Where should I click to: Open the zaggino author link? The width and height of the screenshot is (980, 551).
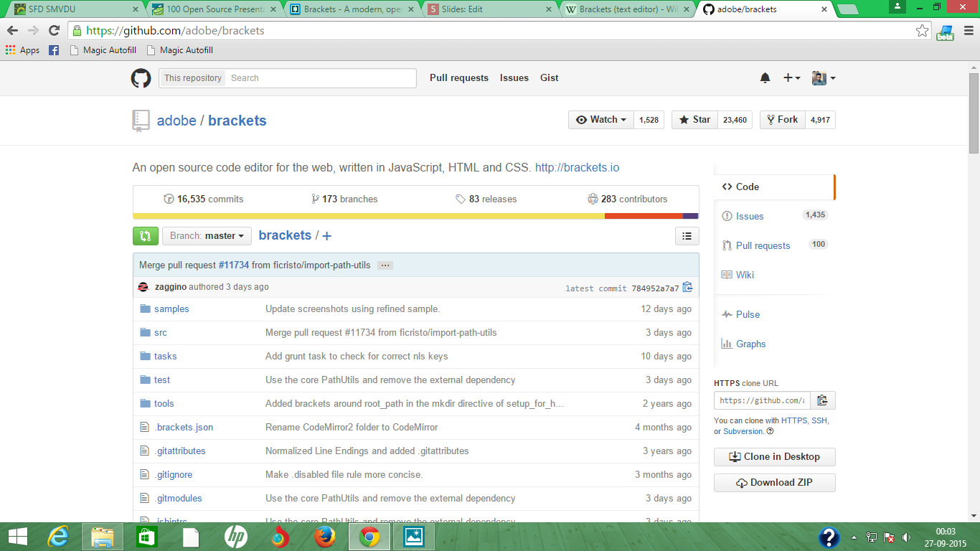click(x=171, y=287)
